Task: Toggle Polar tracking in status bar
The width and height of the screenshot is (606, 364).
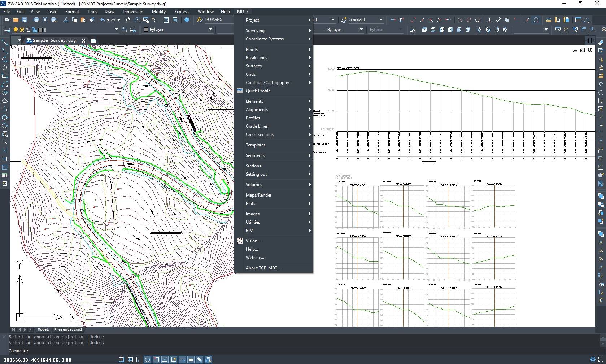Action: click(147, 360)
